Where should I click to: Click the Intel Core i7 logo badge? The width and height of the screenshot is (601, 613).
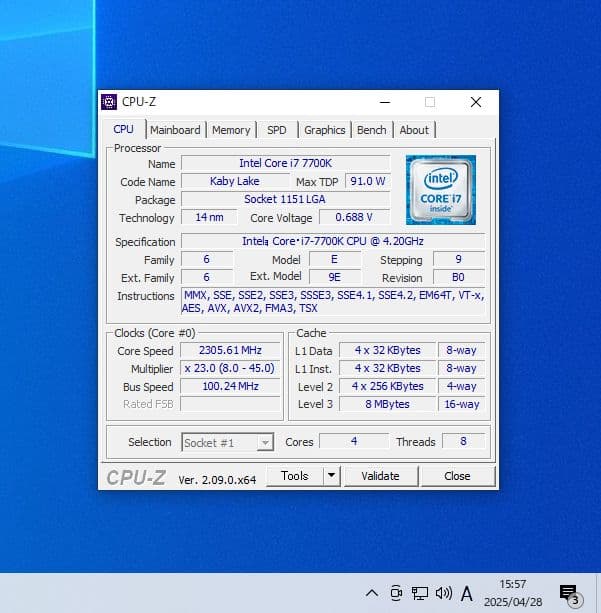(x=441, y=190)
